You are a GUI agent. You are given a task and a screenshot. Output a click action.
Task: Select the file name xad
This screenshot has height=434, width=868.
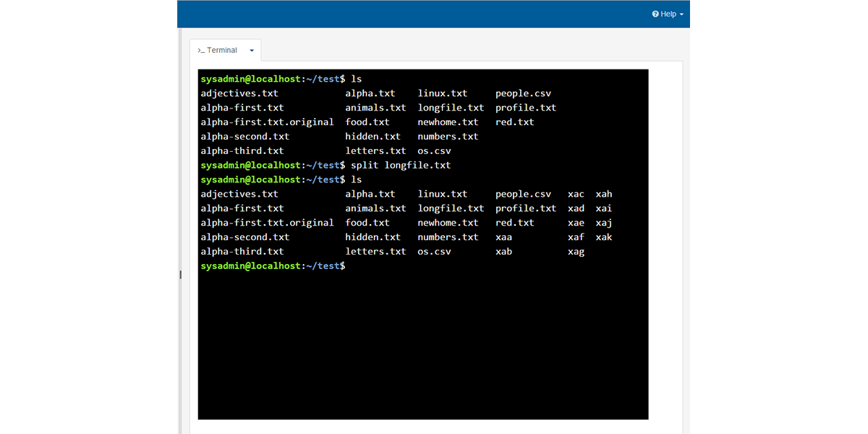point(576,208)
